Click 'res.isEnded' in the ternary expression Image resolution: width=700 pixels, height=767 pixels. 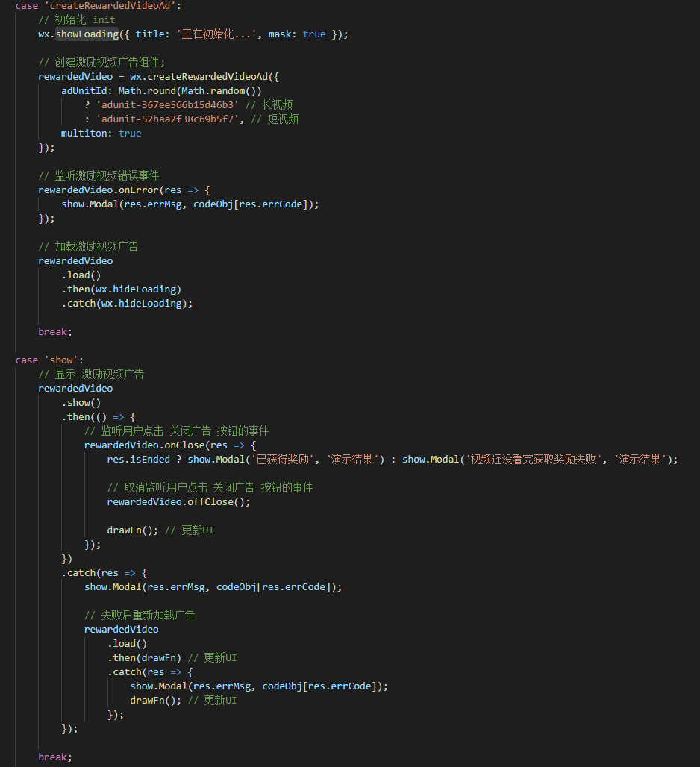click(139, 460)
